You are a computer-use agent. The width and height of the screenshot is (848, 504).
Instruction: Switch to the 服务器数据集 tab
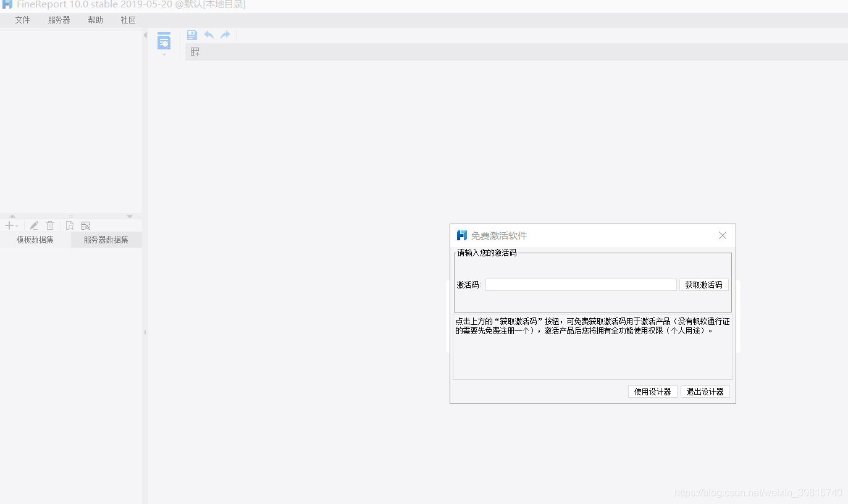click(106, 240)
